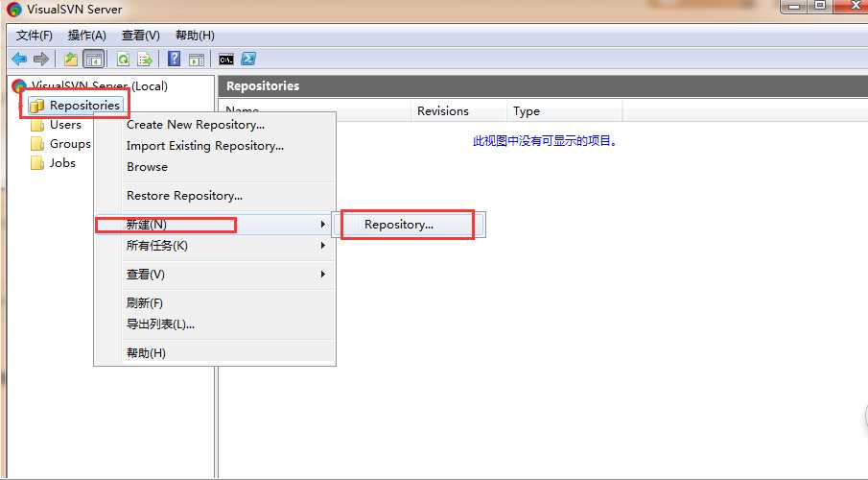Select Repository... in the submenu

[409, 225]
